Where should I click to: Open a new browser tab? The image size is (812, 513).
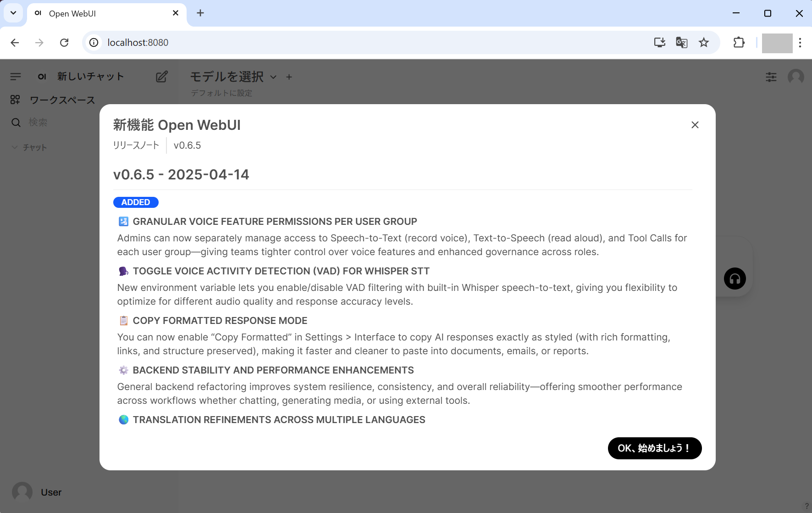point(200,13)
